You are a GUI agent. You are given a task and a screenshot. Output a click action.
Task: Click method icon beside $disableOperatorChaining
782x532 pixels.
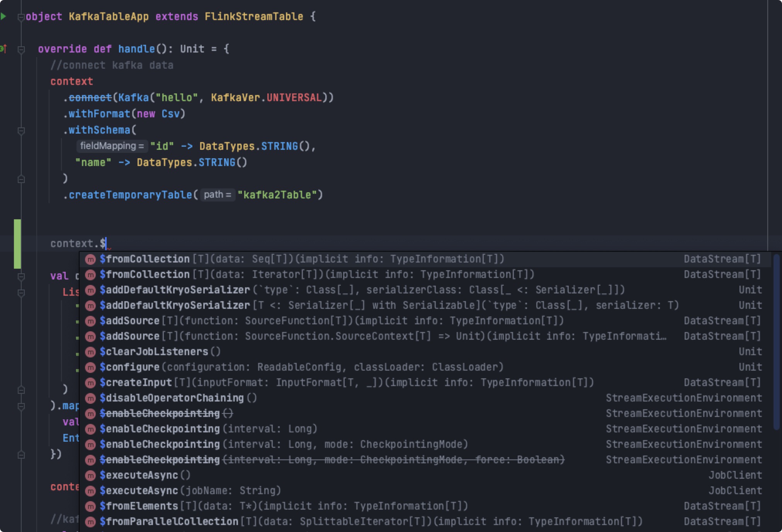pyautogui.click(x=90, y=398)
